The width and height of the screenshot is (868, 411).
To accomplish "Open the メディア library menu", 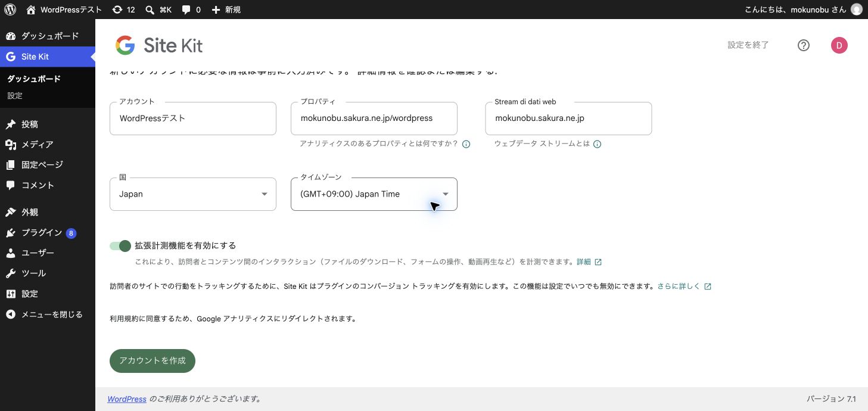I will (x=48, y=145).
